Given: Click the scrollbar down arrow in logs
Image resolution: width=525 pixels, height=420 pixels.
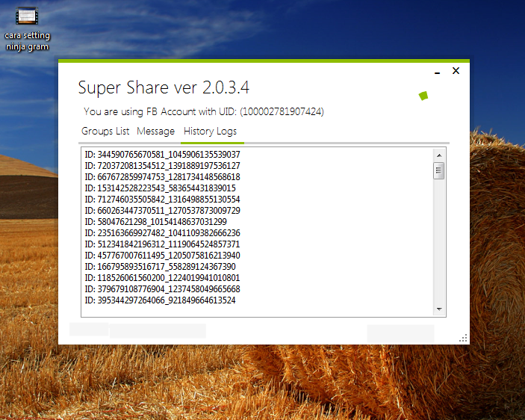Looking at the screenshot, I should (x=439, y=309).
